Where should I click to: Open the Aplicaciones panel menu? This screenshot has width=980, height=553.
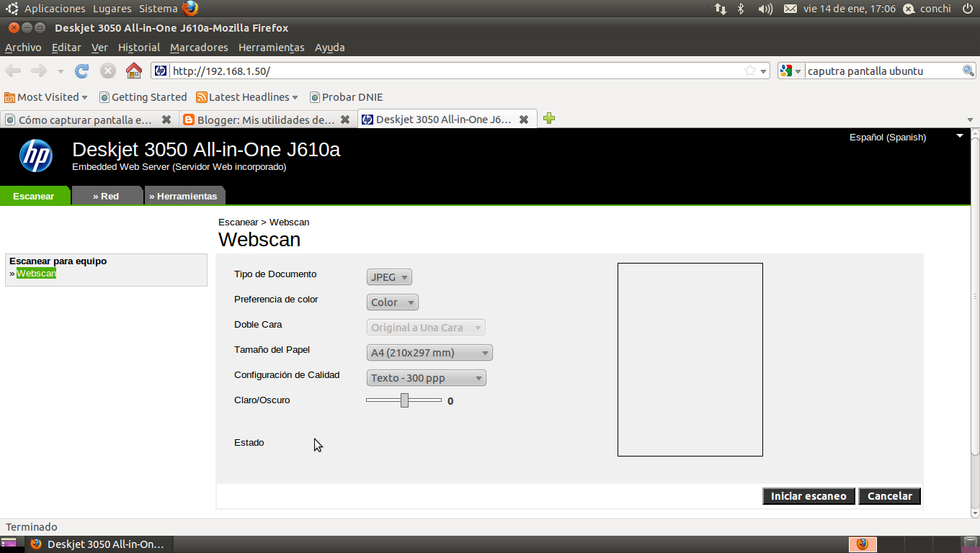55,9
